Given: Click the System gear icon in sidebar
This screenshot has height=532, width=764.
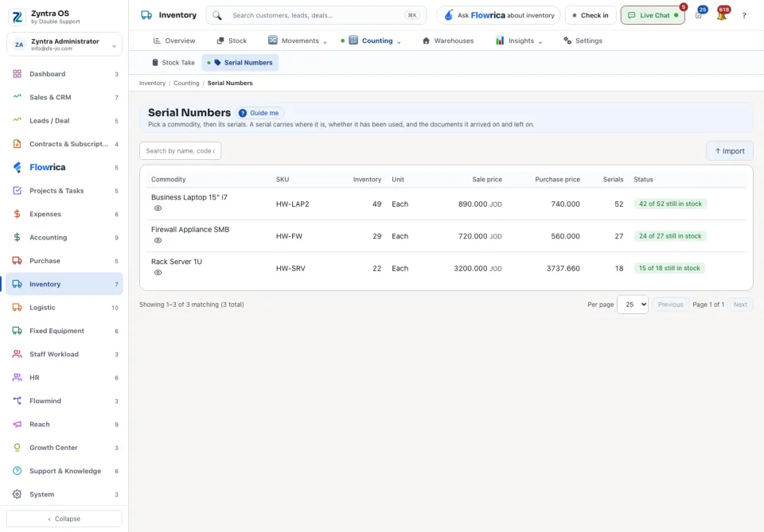Looking at the screenshot, I should pyautogui.click(x=17, y=495).
